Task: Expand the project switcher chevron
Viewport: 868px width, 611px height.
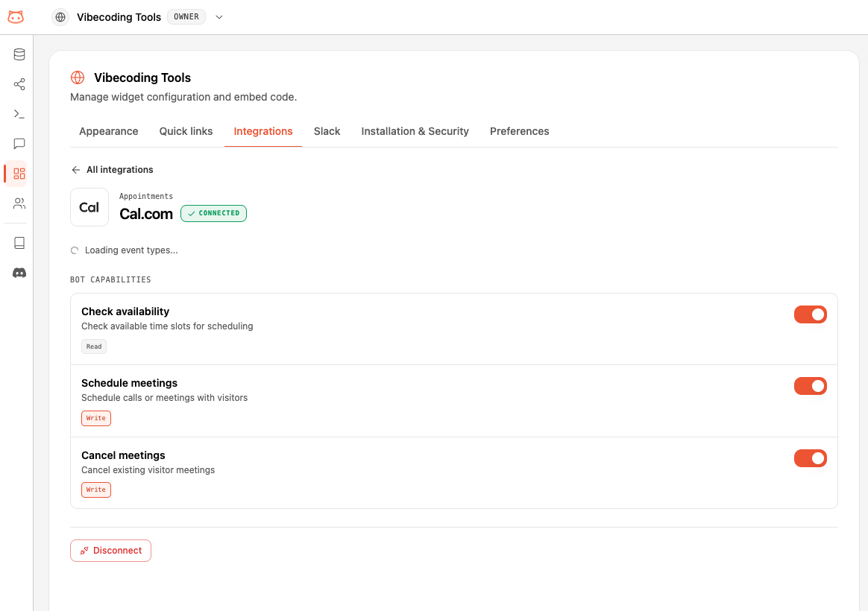Action: (219, 17)
